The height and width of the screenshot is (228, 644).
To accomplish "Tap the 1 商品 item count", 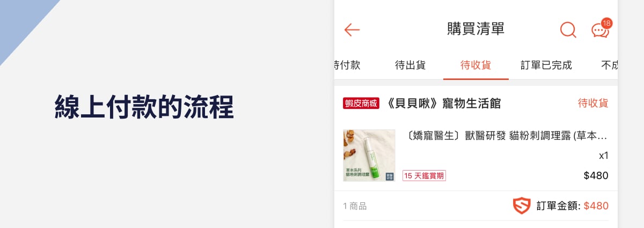I will 355,206.
